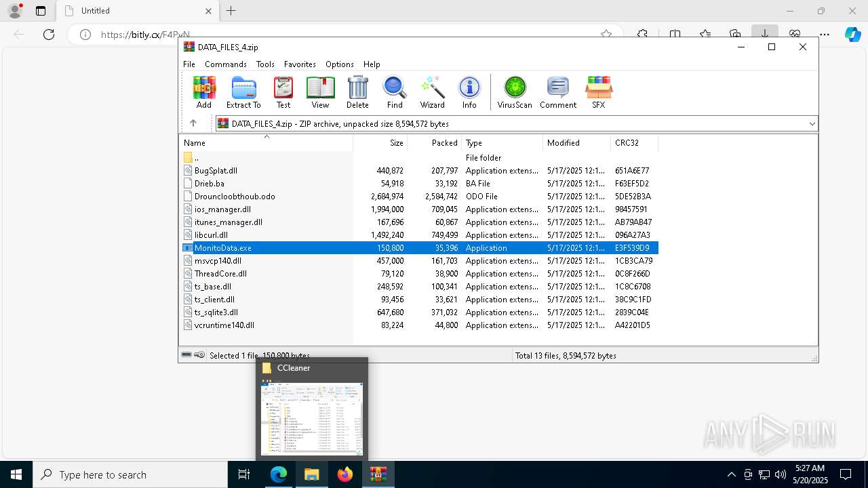Click the Delete trash icon
Image resolution: width=868 pixels, height=488 pixels.
357,92
